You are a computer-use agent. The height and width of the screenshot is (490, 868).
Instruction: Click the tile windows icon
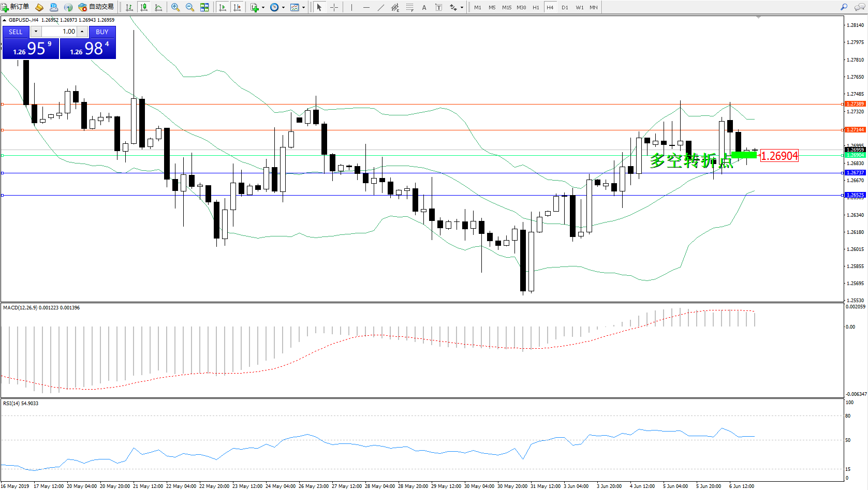tap(204, 7)
